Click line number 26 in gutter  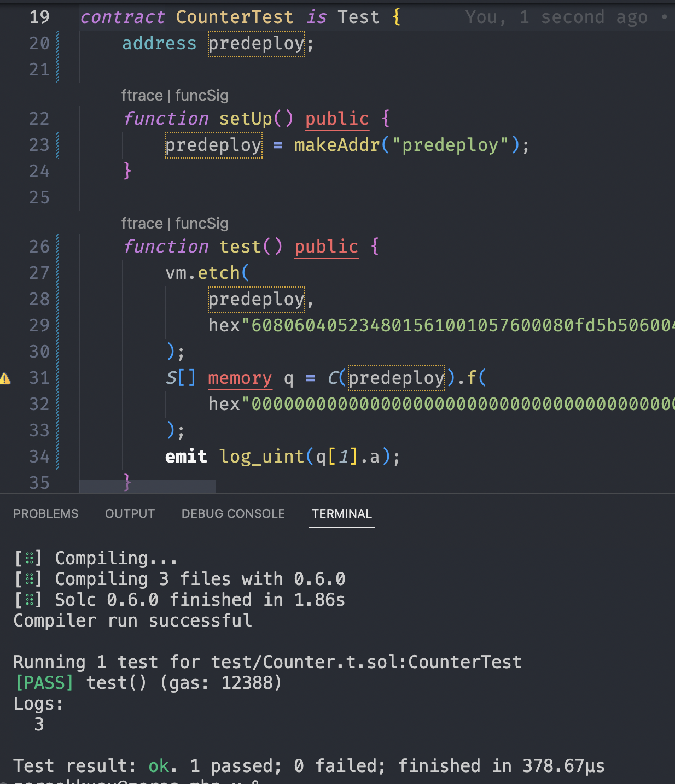39,247
